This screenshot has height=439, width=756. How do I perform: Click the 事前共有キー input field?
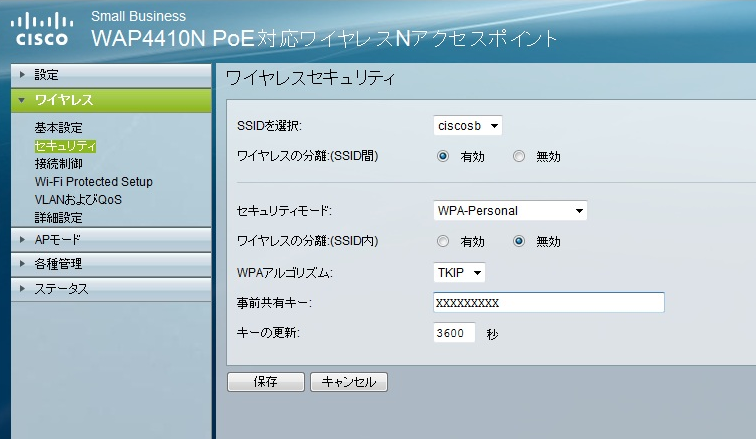[x=549, y=303]
